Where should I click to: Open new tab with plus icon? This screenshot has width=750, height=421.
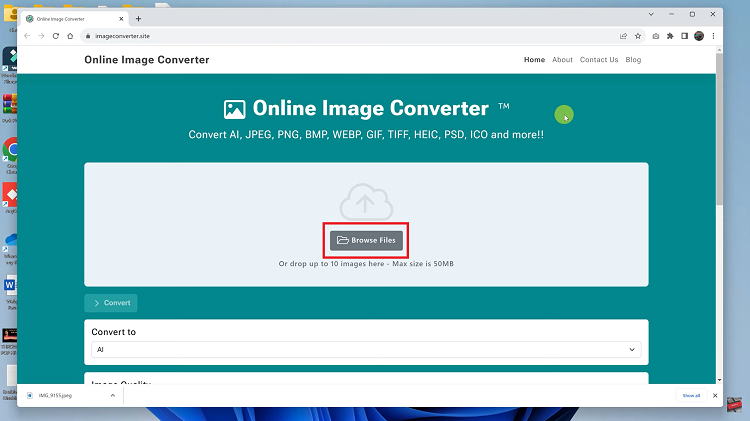(x=138, y=19)
